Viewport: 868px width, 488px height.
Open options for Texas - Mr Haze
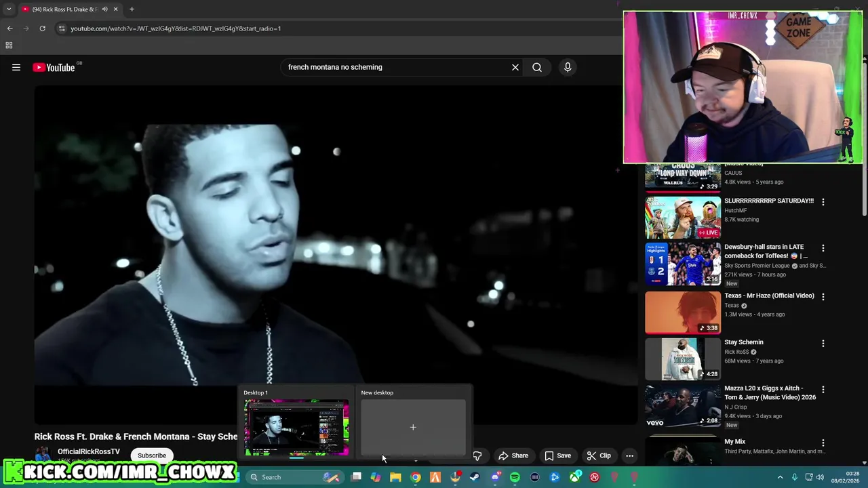coord(823,297)
